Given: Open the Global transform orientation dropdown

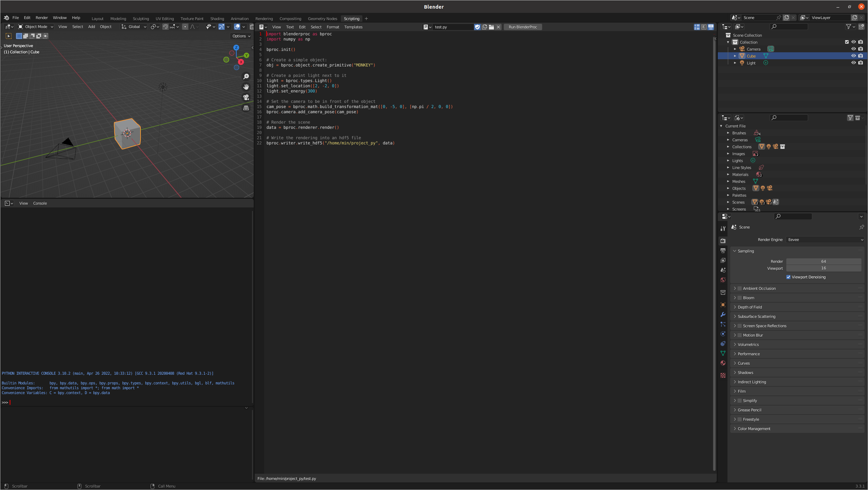Looking at the screenshot, I should tap(134, 27).
